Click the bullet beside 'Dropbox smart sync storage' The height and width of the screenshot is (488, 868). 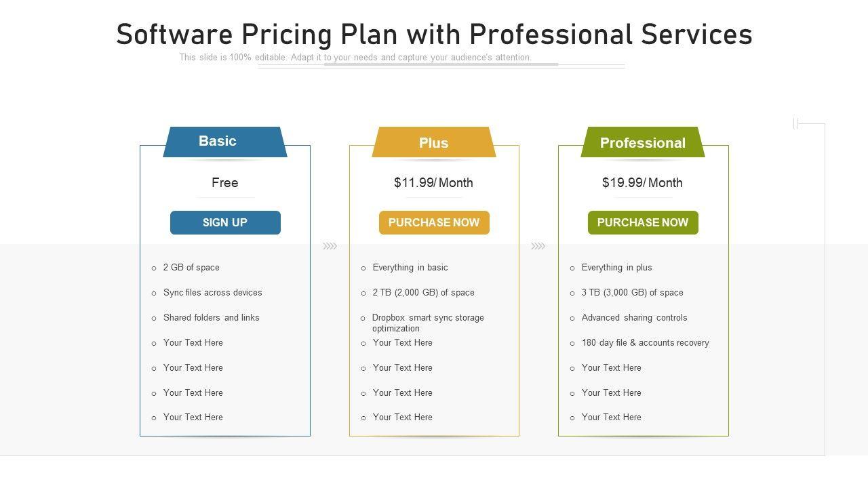tap(363, 319)
